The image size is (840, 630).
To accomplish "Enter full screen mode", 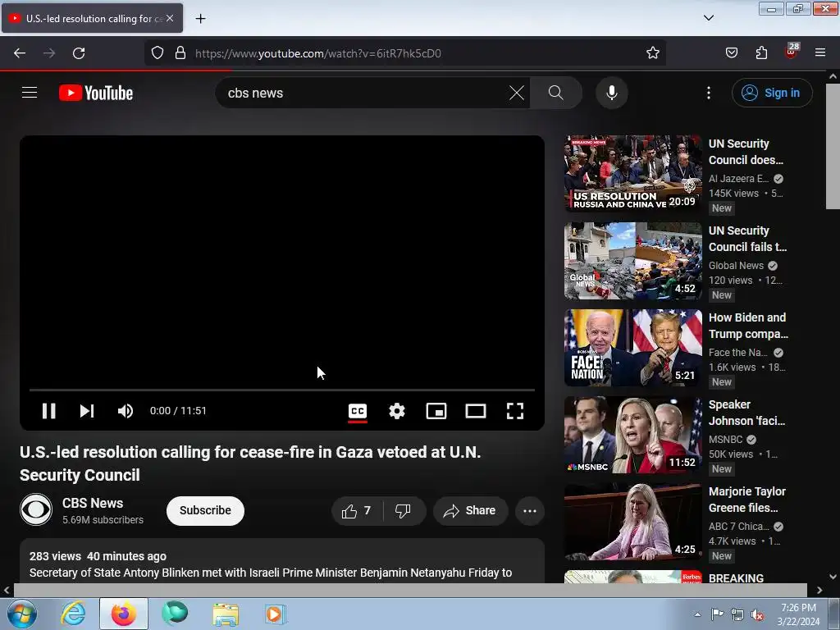I will pyautogui.click(x=515, y=411).
